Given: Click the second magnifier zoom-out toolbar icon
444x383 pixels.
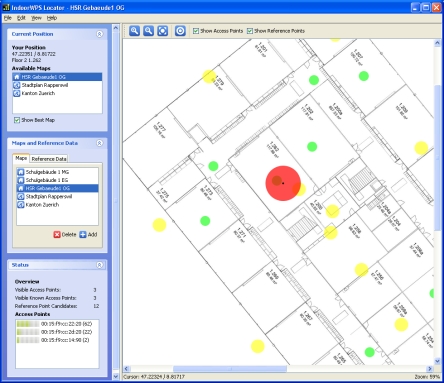Looking at the screenshot, I should click(x=148, y=31).
